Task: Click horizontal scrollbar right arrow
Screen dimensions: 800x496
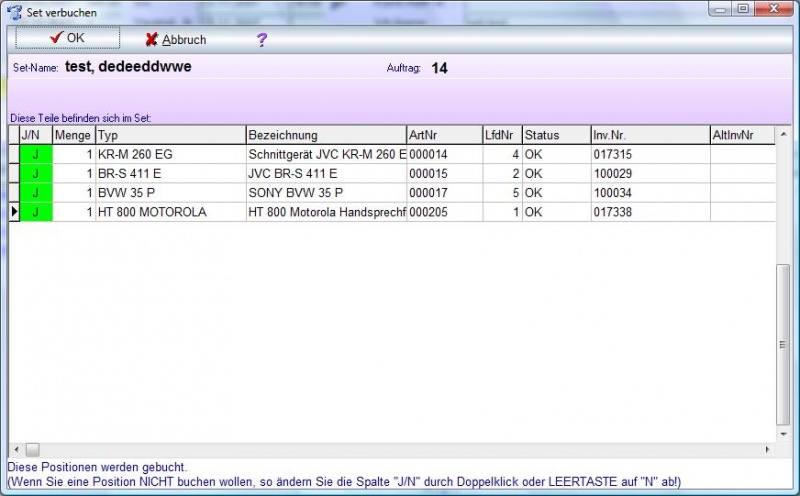Action: [x=768, y=450]
